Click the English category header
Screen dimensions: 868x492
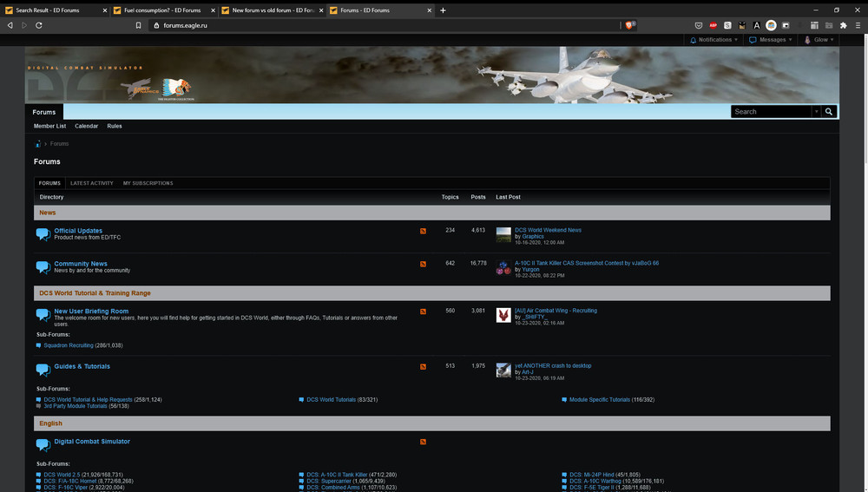pos(431,423)
